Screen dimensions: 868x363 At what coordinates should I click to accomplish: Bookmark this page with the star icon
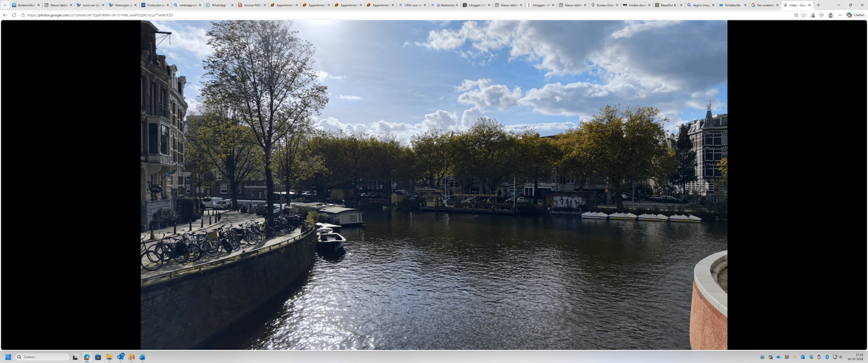coord(804,15)
